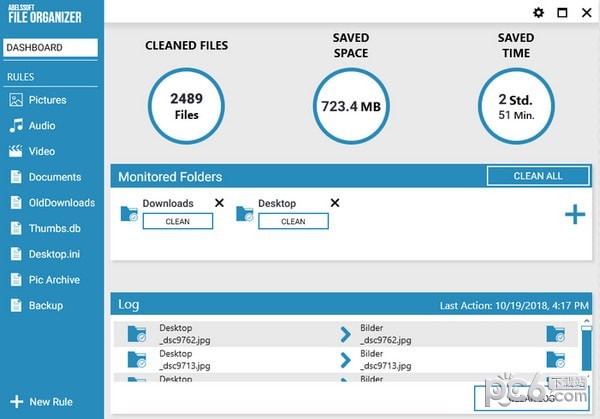
Task: Click the Desktop monitored folder icon
Action: click(245, 213)
